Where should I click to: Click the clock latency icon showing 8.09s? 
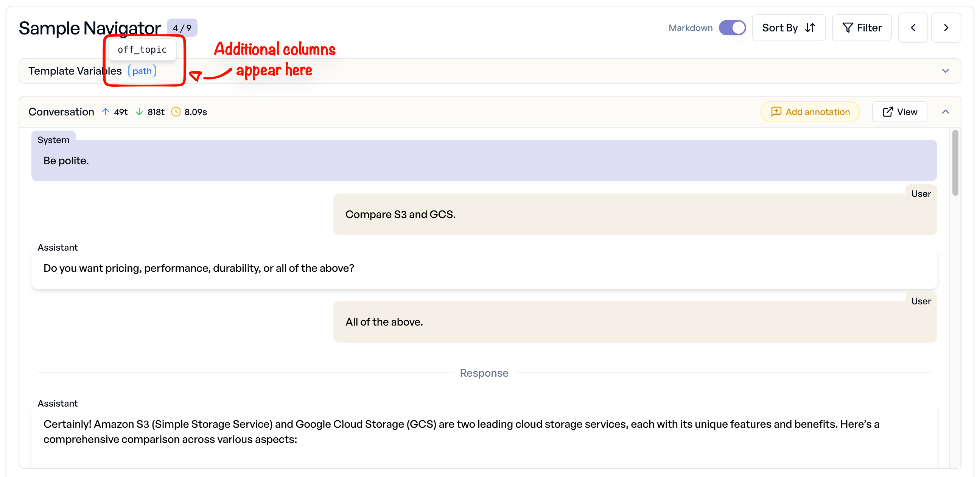click(x=176, y=112)
